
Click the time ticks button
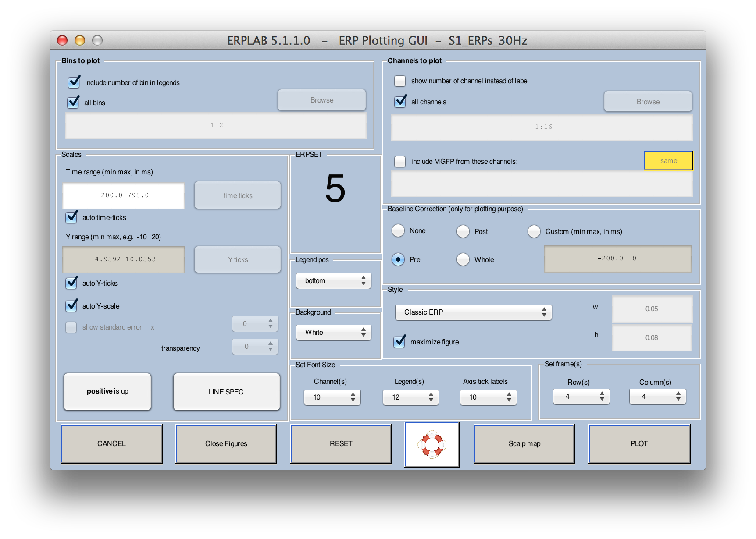click(238, 195)
